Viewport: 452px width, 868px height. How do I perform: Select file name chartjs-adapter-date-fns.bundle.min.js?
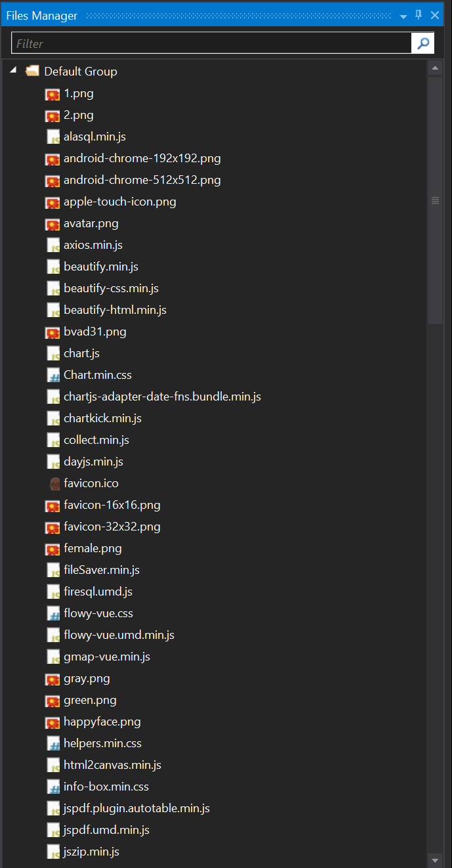pyautogui.click(x=163, y=397)
